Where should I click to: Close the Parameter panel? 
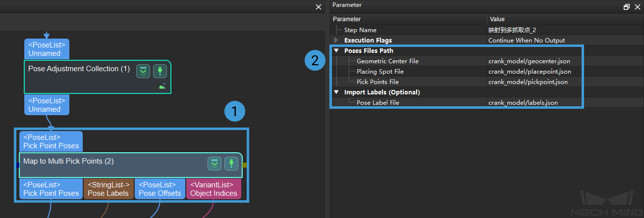point(637,7)
